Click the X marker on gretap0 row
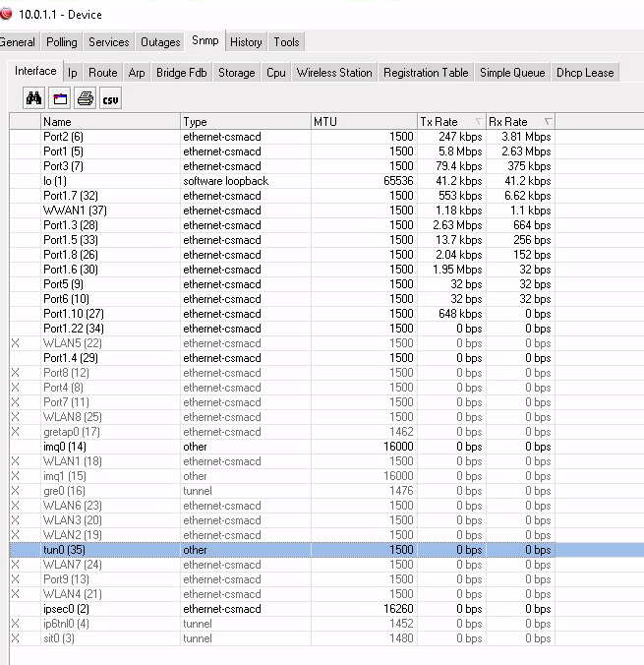 [x=15, y=432]
